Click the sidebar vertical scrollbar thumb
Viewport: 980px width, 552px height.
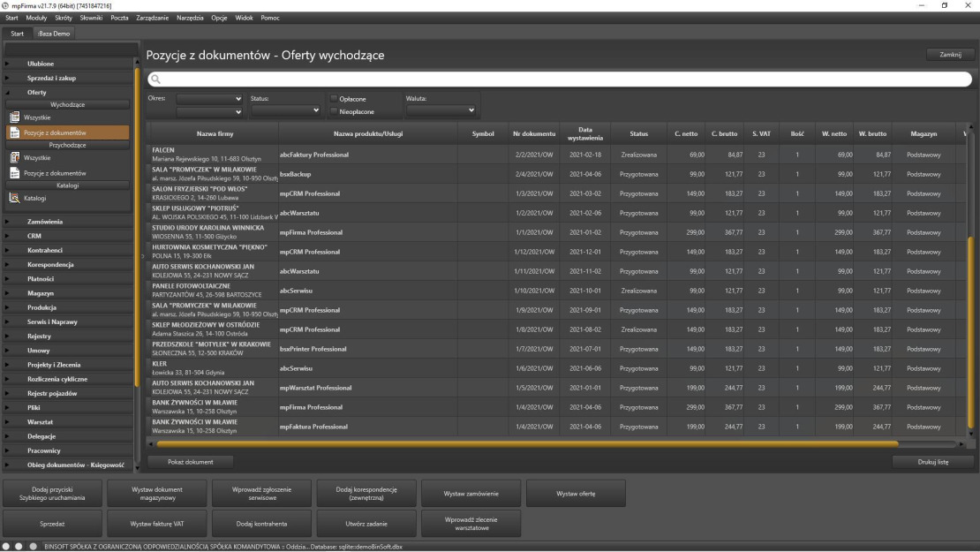click(x=137, y=228)
